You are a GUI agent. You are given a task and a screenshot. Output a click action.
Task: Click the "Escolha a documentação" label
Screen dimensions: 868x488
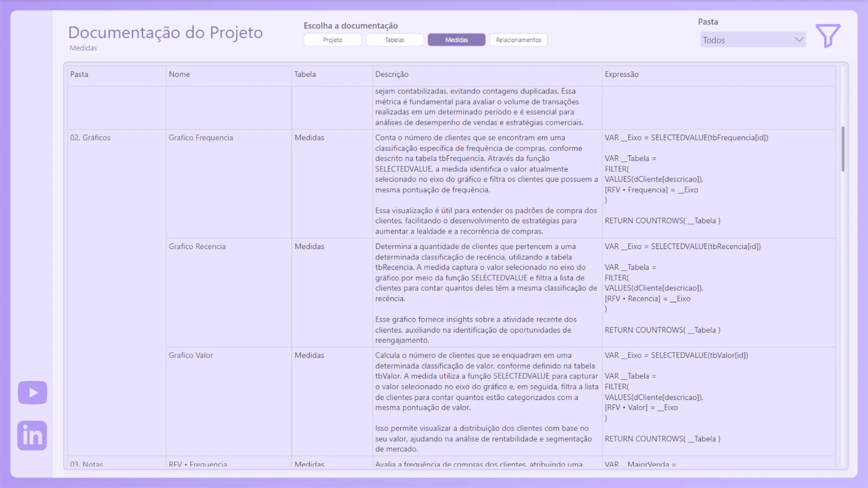tap(350, 25)
